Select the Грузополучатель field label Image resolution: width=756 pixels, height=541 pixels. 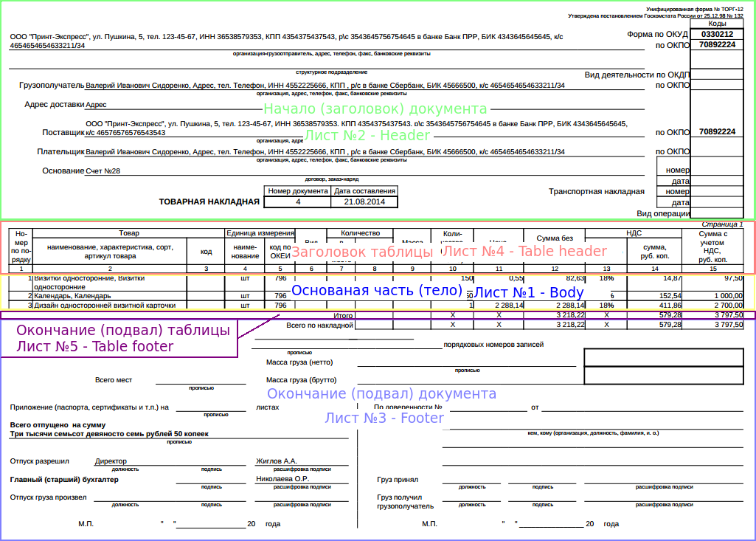pos(52,86)
